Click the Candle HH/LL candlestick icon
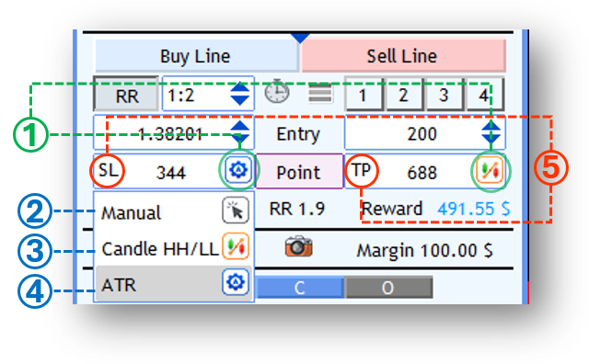Viewport: 589px width, 364px height. 236,246
